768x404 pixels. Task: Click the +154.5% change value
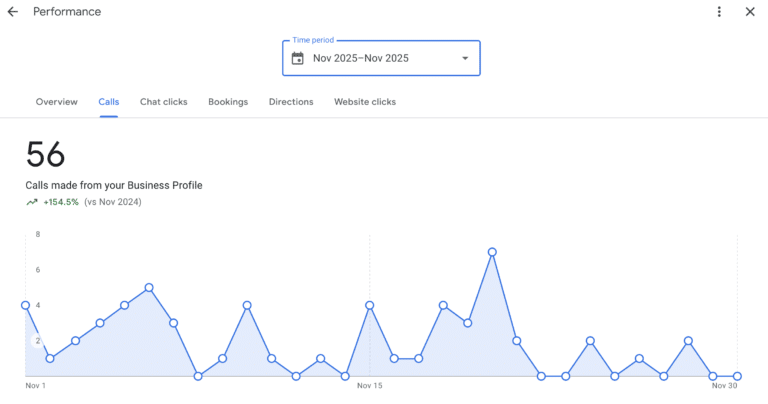[x=60, y=202]
